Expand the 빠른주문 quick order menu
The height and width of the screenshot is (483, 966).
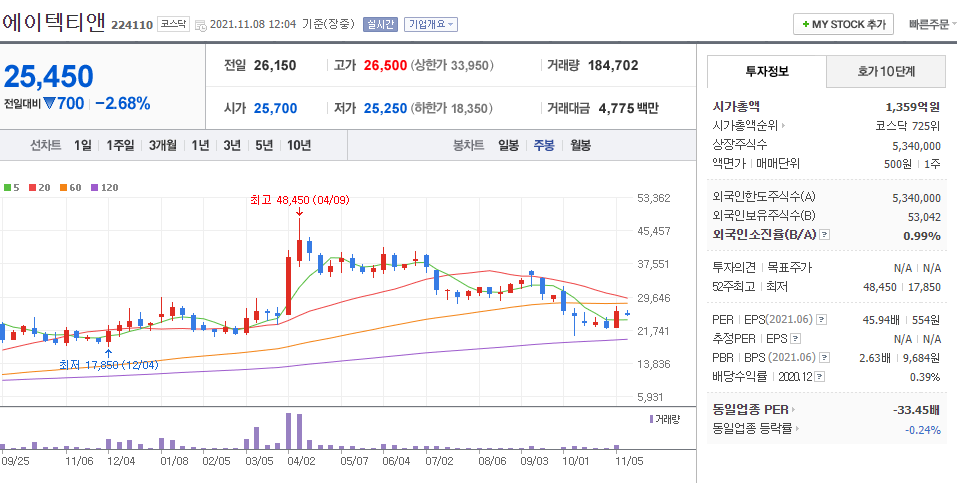933,25
